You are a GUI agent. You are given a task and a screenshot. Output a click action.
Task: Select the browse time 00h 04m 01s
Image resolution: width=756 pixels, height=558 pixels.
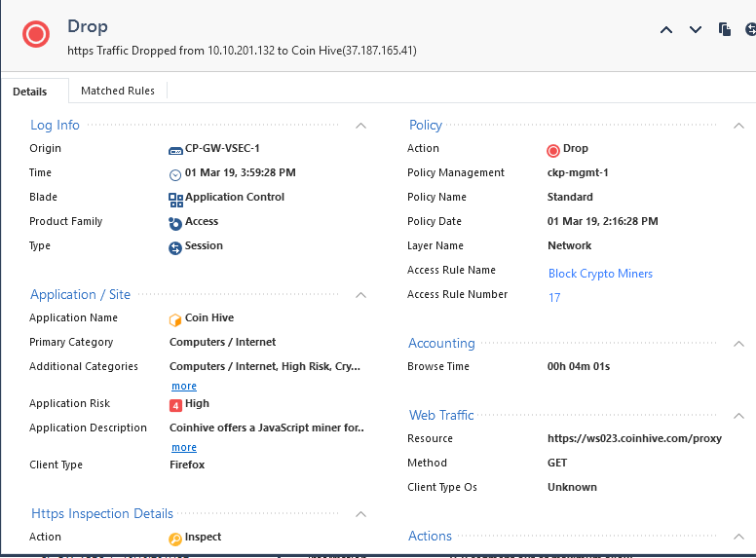click(x=579, y=366)
